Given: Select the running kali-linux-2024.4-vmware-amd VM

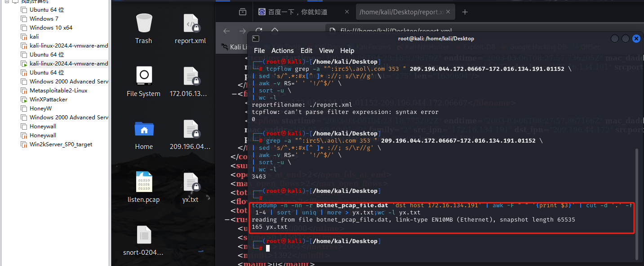Looking at the screenshot, I should coord(65,63).
